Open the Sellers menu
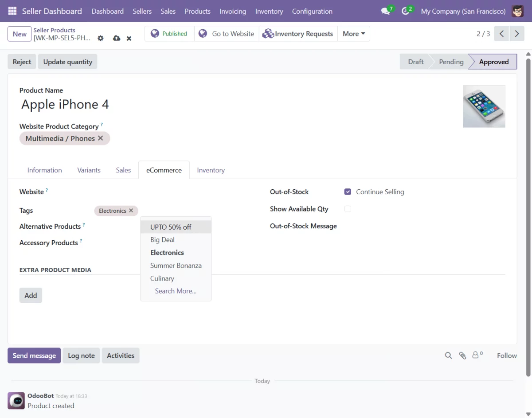This screenshot has height=418, width=532. click(x=142, y=11)
